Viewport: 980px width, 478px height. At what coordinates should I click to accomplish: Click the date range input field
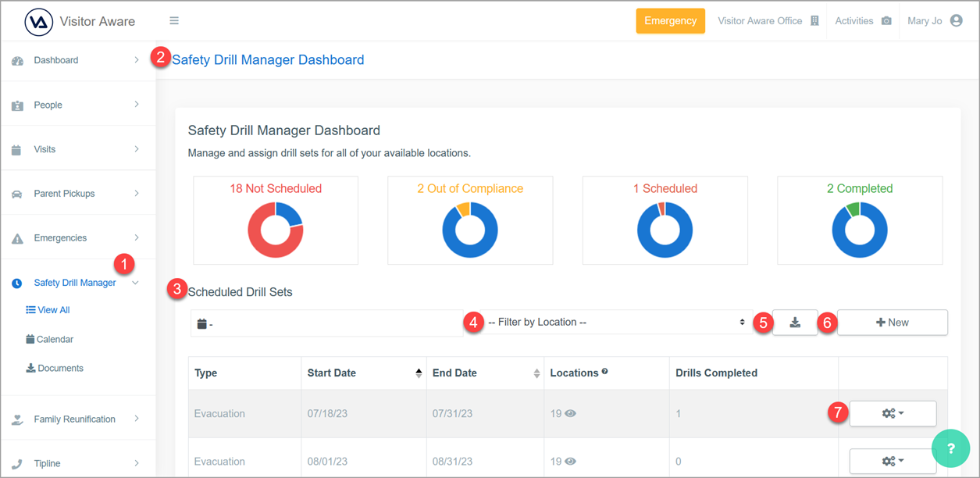[x=327, y=323]
